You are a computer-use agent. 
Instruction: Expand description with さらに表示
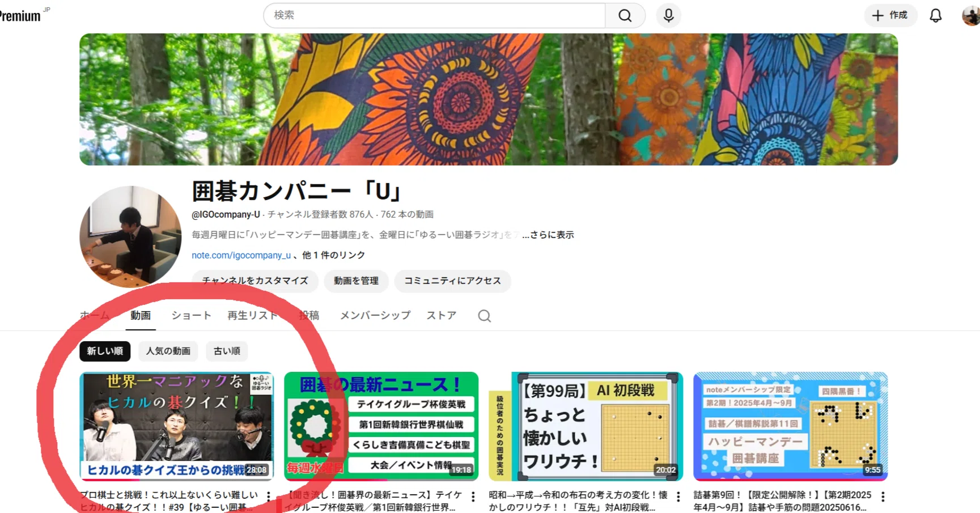548,235
